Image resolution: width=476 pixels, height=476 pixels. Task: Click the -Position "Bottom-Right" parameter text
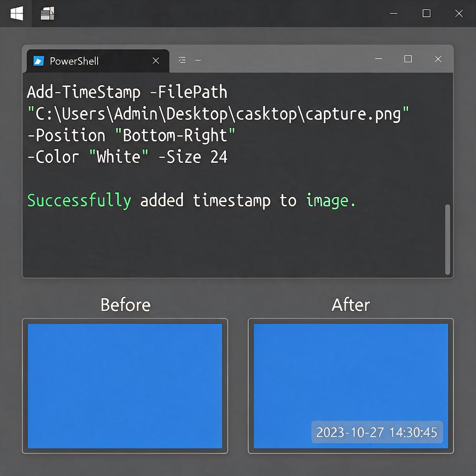[131, 135]
